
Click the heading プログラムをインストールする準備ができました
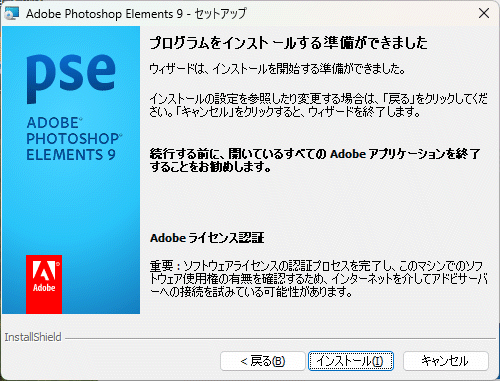pos(288,43)
